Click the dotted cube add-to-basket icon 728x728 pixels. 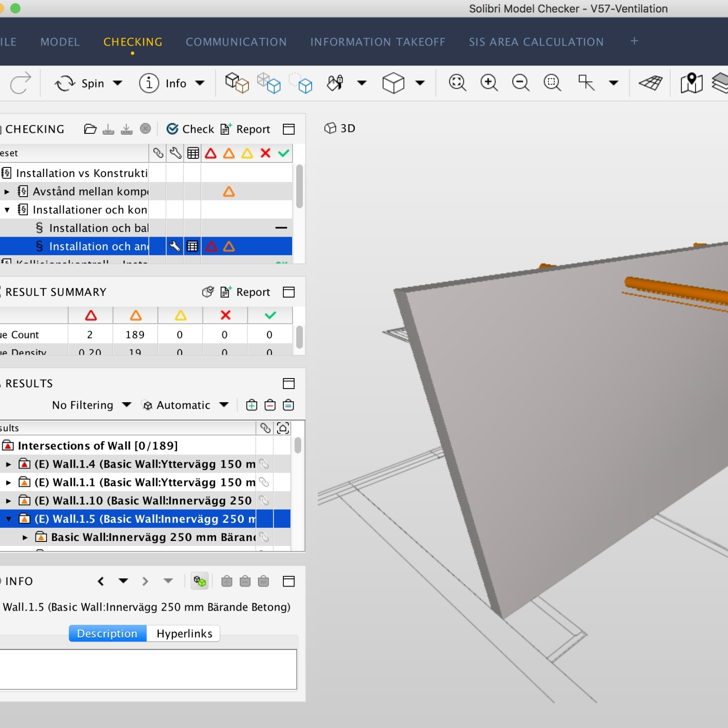pos(301,83)
